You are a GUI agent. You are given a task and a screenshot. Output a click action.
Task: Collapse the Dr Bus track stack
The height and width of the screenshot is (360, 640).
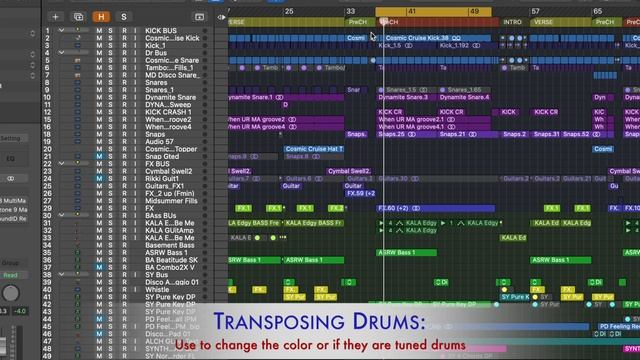pos(61,53)
